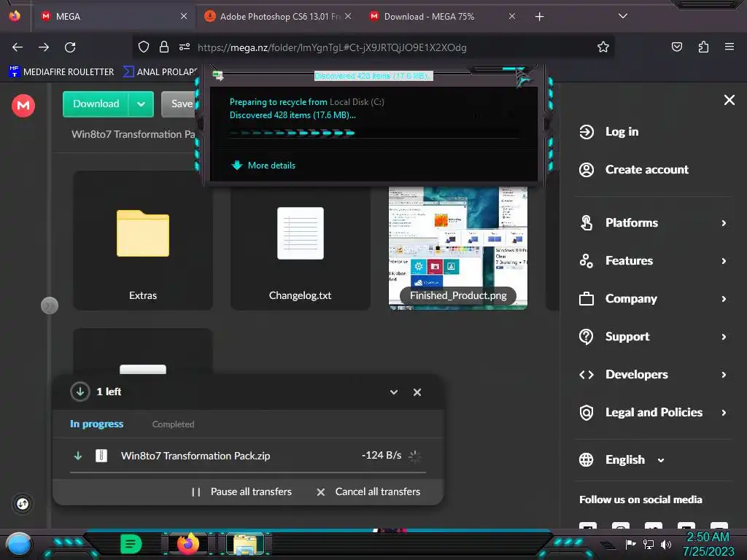Expand the Support submenu

tap(724, 337)
